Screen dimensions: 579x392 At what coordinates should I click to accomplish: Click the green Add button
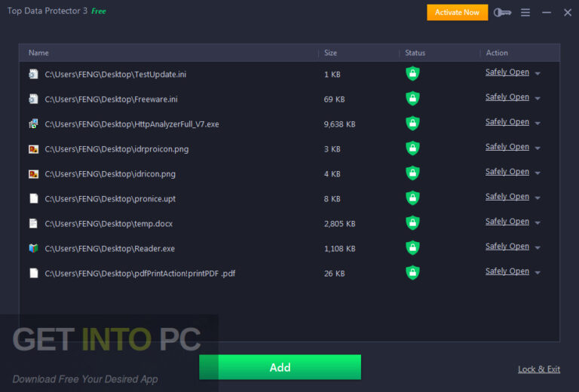[x=280, y=367]
